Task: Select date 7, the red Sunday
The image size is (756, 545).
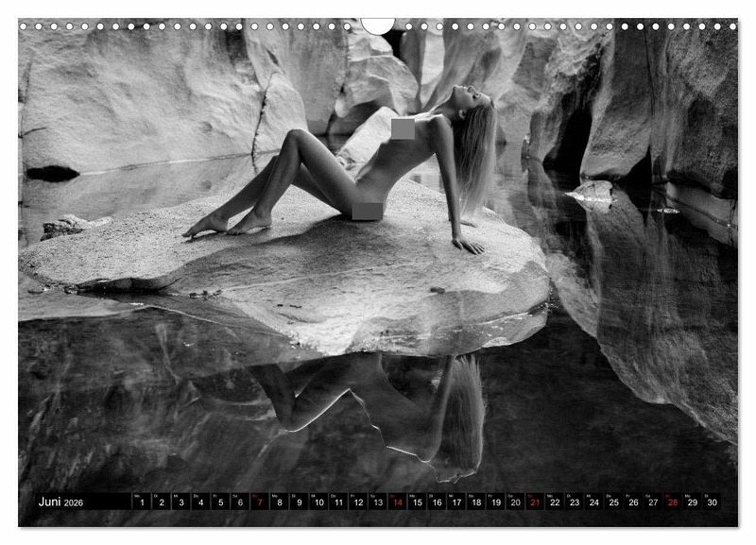Action: tap(260, 502)
